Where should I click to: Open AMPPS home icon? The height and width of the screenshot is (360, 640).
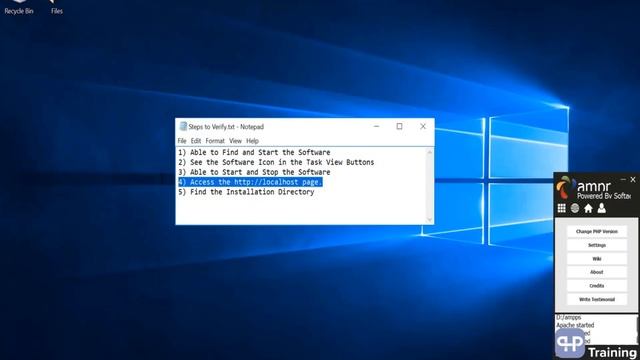tap(588, 209)
